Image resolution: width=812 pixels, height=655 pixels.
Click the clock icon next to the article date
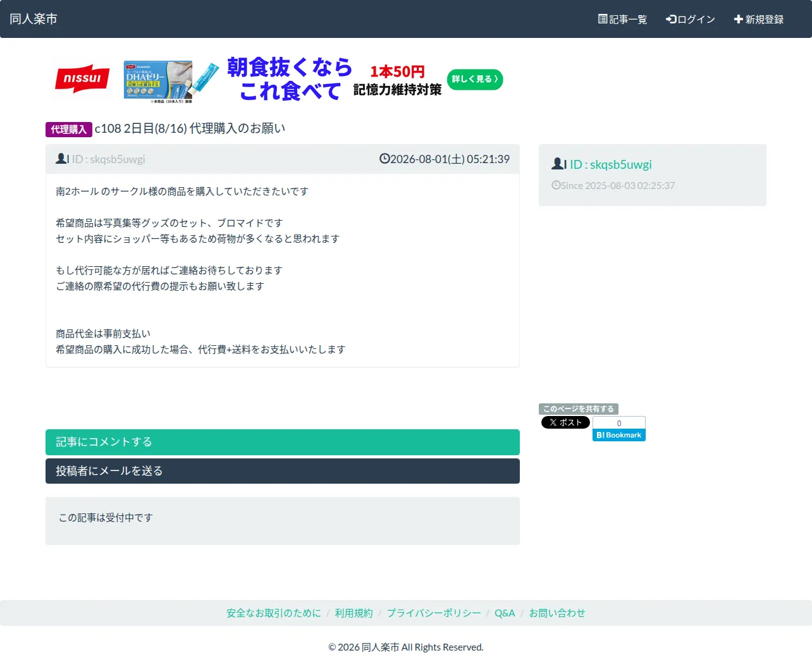coord(384,159)
